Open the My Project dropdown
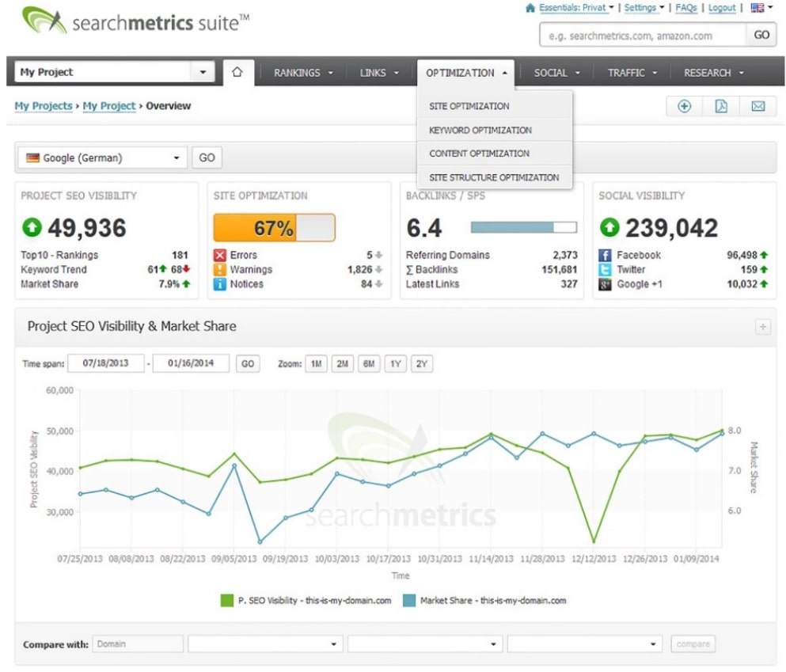The width and height of the screenshot is (786, 672). click(x=115, y=72)
